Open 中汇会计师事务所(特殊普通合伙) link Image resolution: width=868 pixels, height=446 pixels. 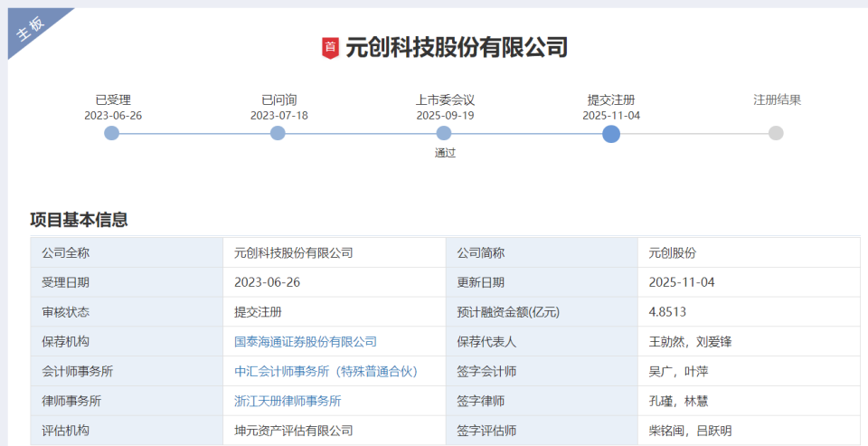pyautogui.click(x=326, y=371)
